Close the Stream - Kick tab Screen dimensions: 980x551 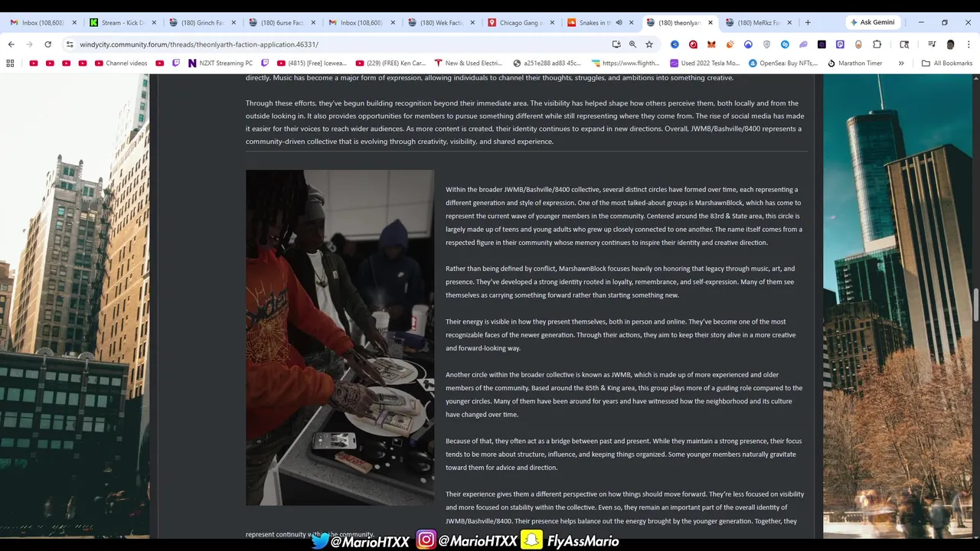pyautogui.click(x=154, y=23)
